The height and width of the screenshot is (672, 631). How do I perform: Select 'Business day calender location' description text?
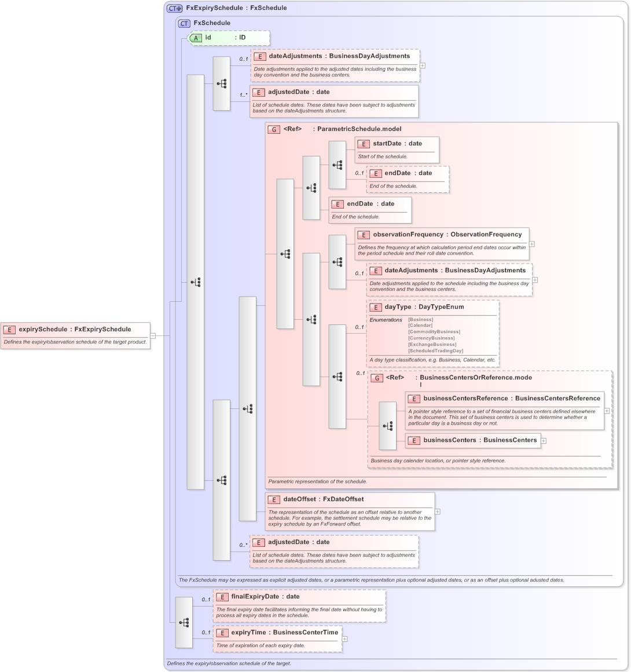438,461
